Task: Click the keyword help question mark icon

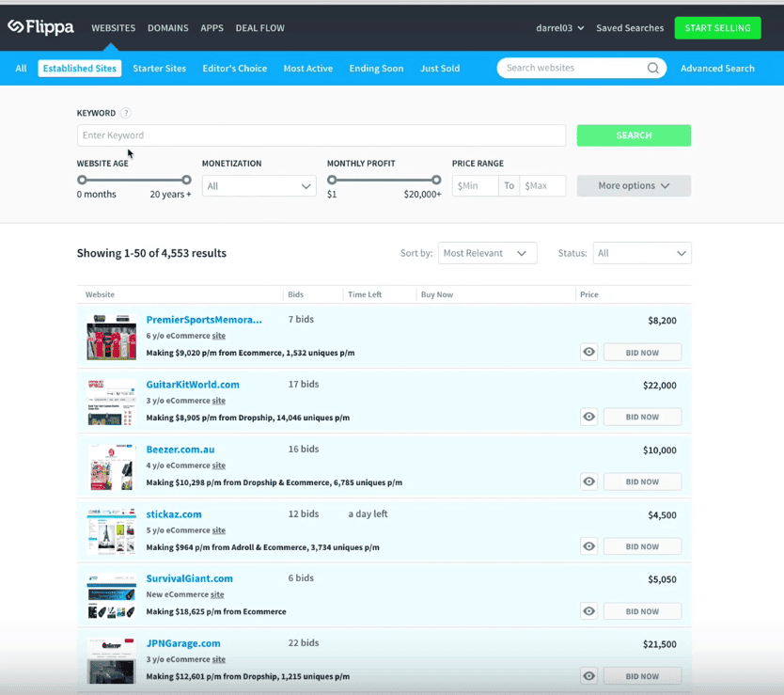Action: [126, 113]
